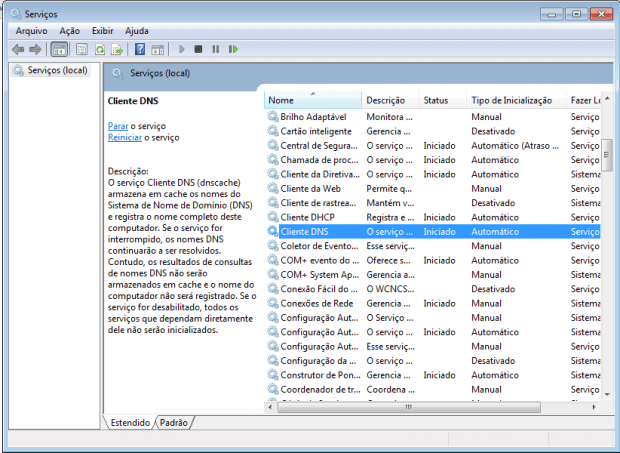Sort by the Status column header

(x=442, y=100)
